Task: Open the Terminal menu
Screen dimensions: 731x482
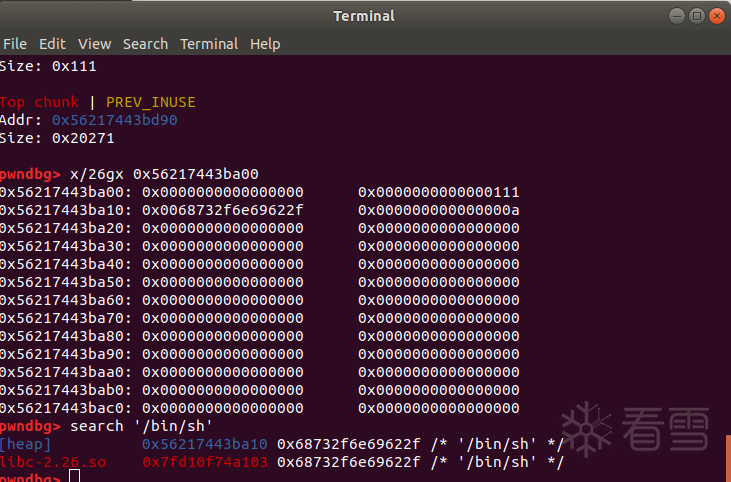Action: (x=209, y=44)
